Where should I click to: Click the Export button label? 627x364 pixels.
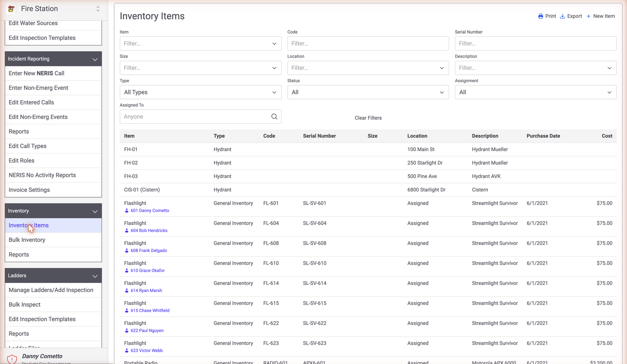pyautogui.click(x=574, y=16)
